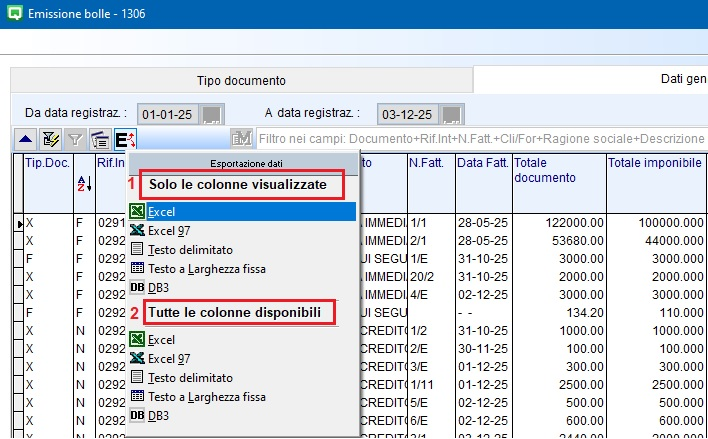Click the A-Z sort icon in header
The image size is (708, 439).
coord(83,183)
